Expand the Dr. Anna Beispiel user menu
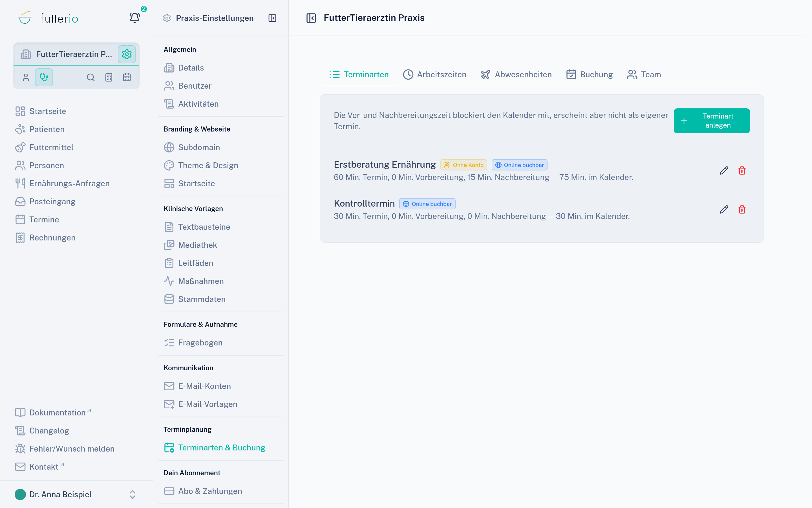The image size is (812, 508). tap(76, 494)
